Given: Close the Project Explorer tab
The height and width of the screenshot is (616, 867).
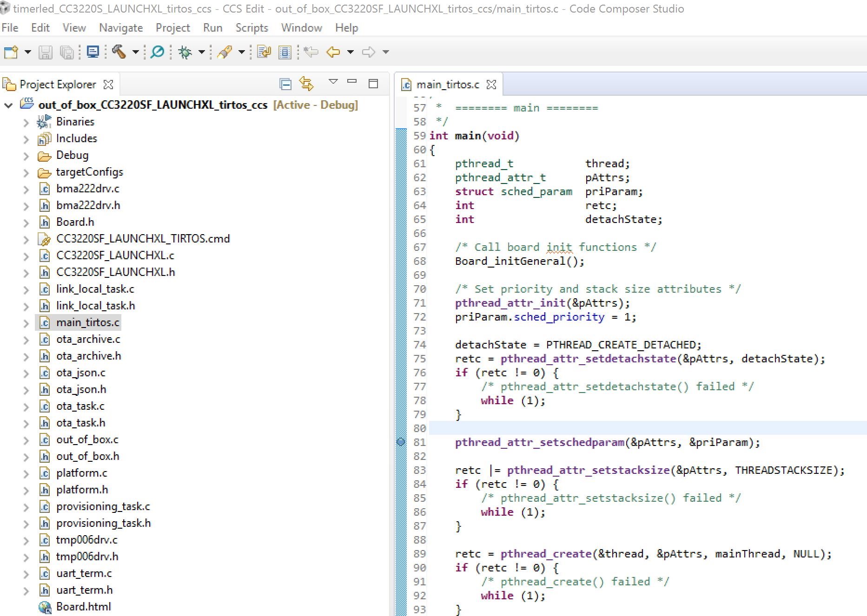Looking at the screenshot, I should click(108, 85).
